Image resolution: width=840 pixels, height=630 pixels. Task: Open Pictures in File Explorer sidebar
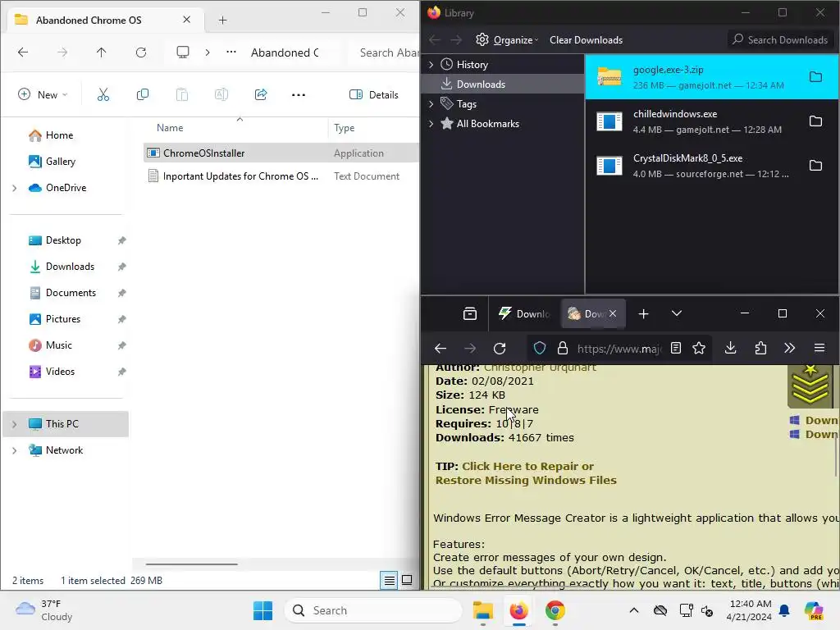[x=62, y=319]
